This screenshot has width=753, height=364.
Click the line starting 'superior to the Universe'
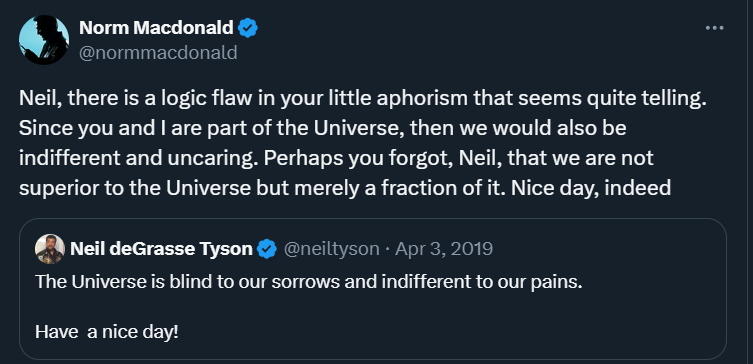(x=345, y=188)
